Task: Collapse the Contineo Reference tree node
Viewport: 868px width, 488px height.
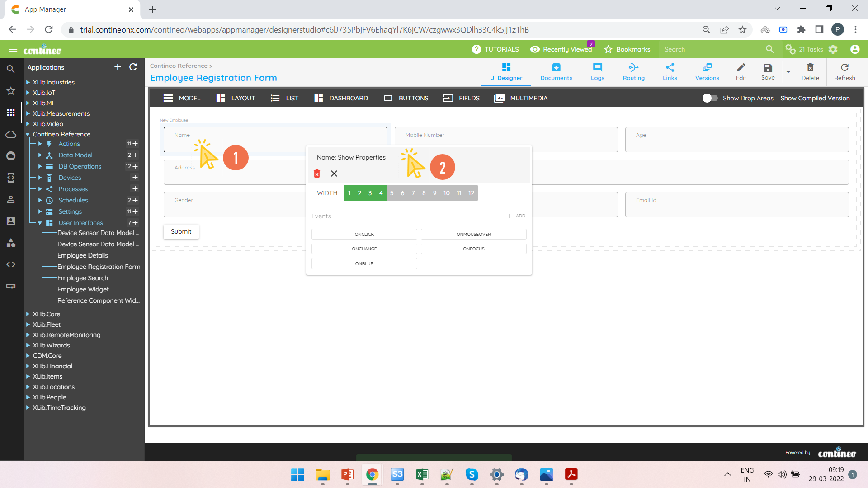Action: coord(28,134)
